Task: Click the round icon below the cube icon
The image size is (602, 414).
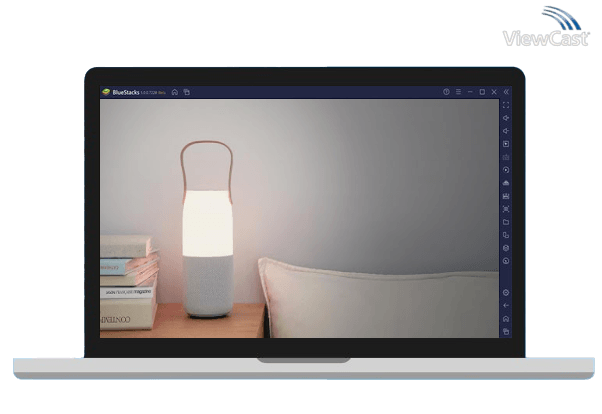Action: pyautogui.click(x=506, y=261)
